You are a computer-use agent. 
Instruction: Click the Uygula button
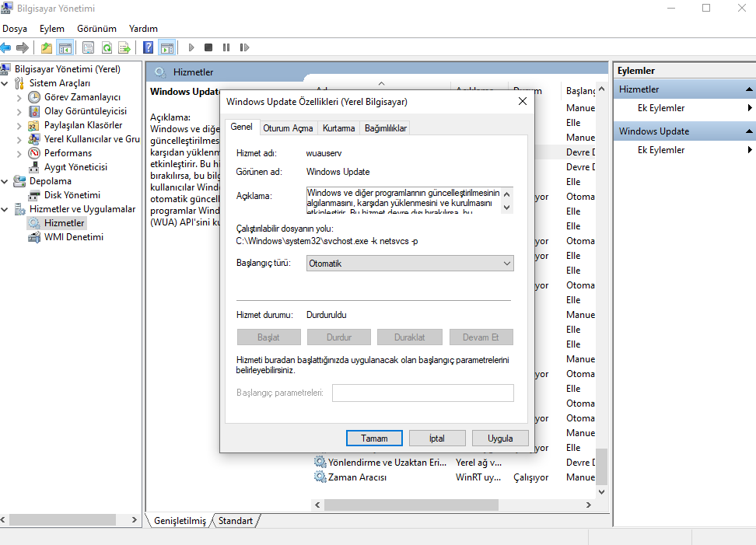(500, 438)
